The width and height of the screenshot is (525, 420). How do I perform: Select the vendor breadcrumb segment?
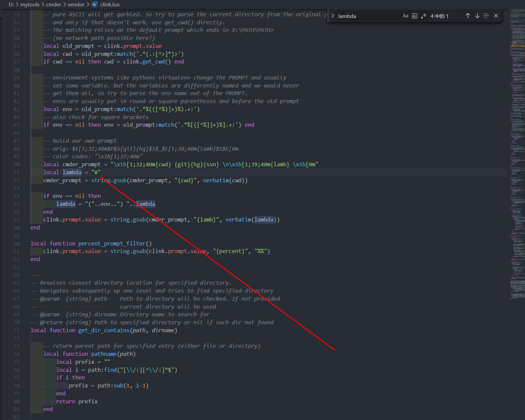76,4
